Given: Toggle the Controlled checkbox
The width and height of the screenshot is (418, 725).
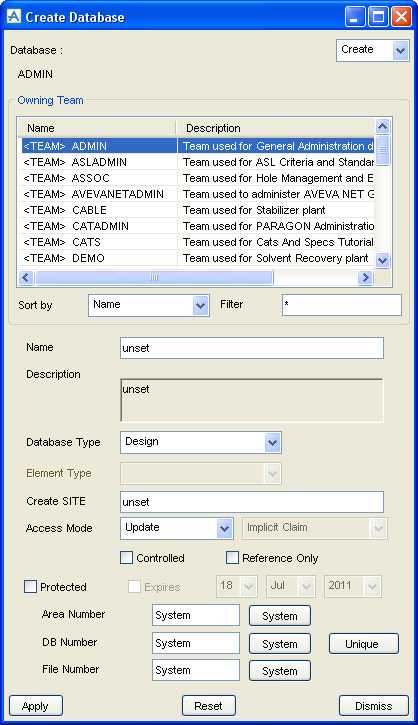Looking at the screenshot, I should coord(126,558).
